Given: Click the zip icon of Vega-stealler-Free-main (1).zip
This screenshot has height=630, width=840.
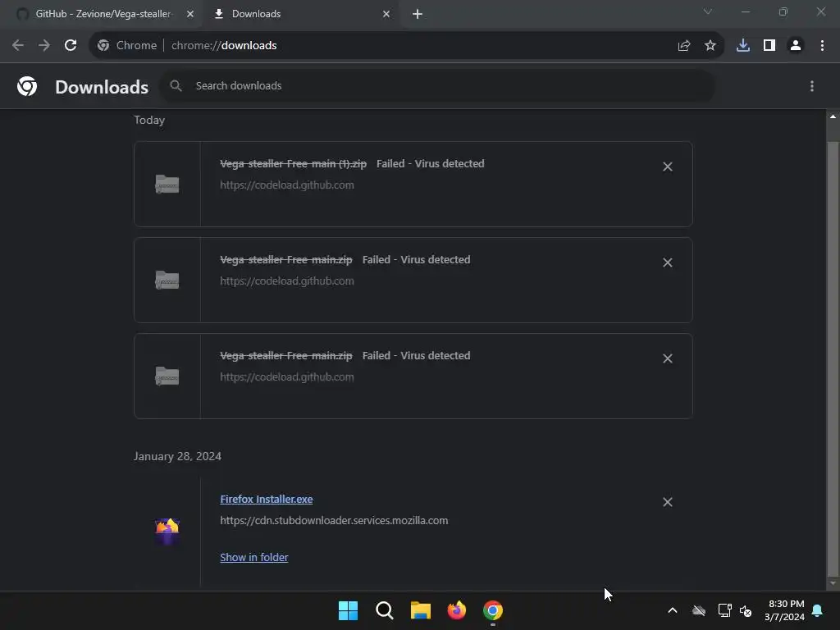Looking at the screenshot, I should pos(167,185).
